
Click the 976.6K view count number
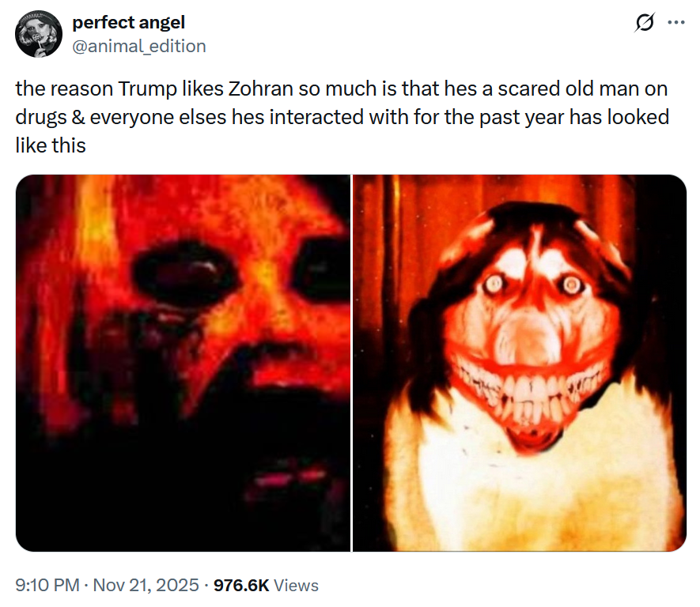pos(241,586)
